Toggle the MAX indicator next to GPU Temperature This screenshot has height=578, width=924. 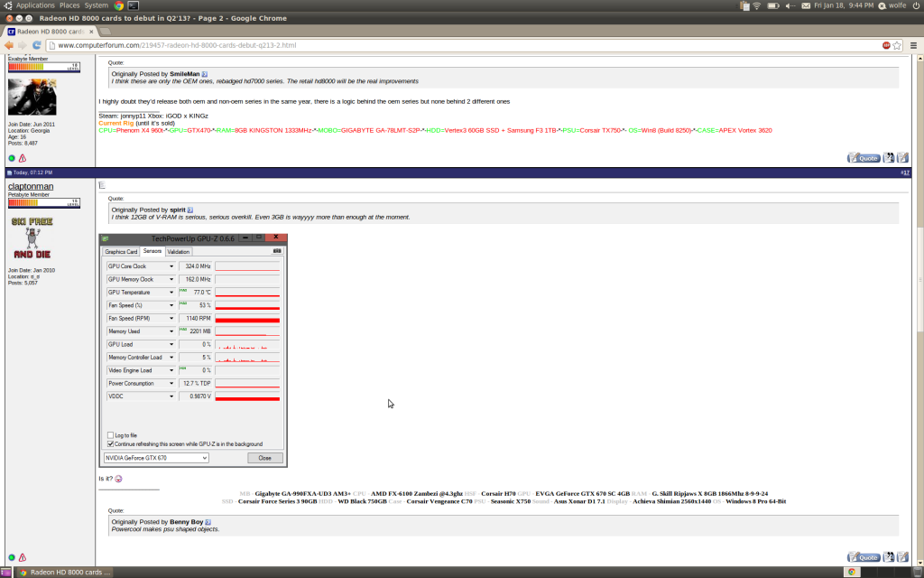coord(183,292)
